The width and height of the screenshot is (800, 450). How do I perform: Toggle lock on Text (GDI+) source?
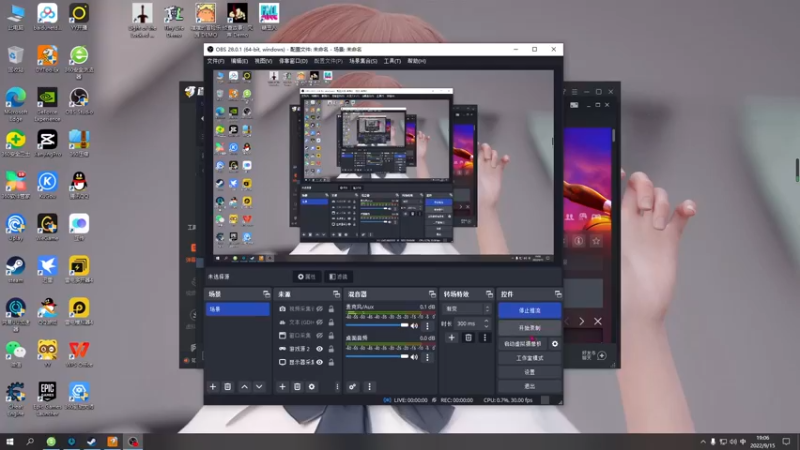click(x=331, y=322)
